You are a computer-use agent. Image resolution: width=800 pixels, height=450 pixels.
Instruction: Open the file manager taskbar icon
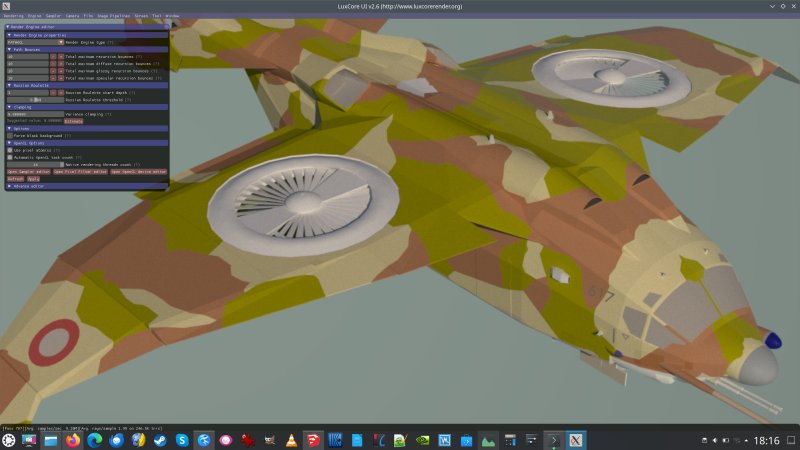(51, 440)
